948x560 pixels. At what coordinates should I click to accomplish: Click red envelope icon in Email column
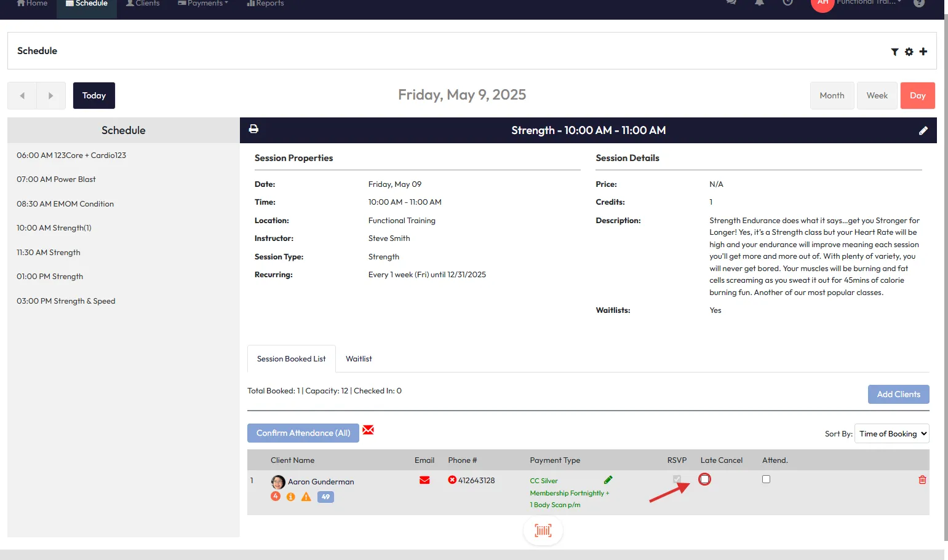pos(424,480)
